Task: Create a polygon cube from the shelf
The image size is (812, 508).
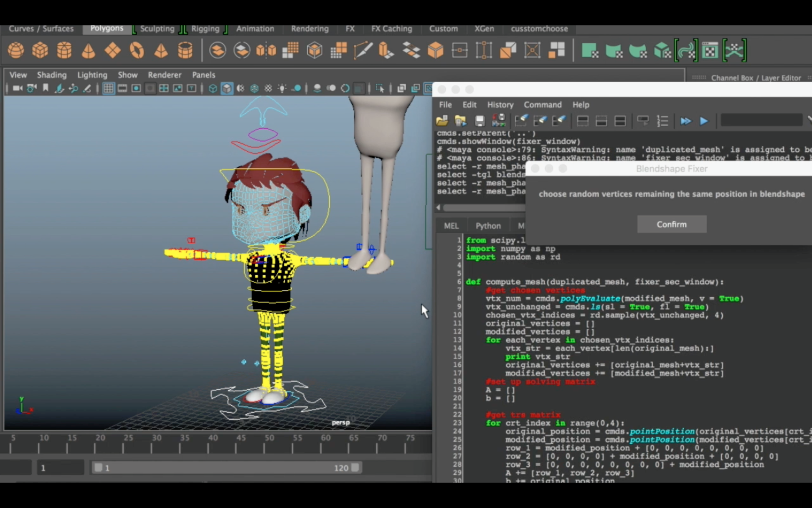Action: click(40, 51)
